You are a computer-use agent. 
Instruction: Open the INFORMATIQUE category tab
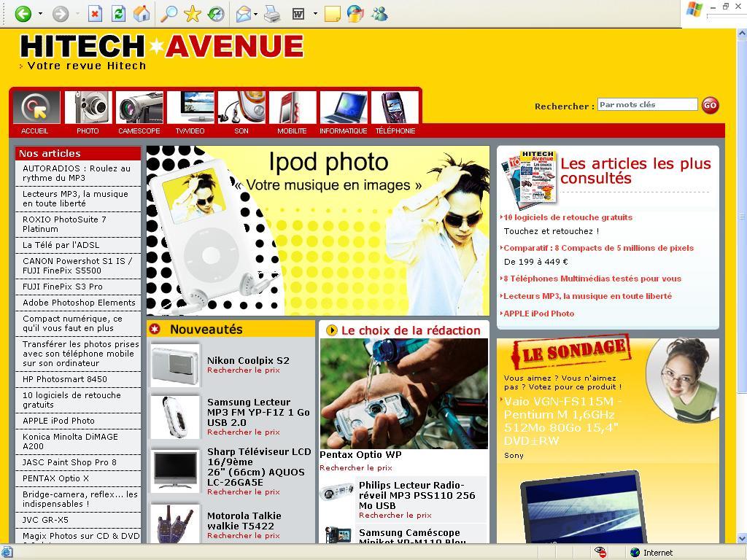(x=344, y=113)
